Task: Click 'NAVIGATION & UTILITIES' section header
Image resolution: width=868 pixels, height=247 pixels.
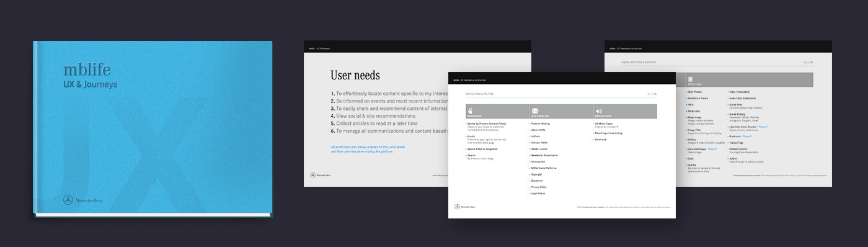Action: click(479, 94)
